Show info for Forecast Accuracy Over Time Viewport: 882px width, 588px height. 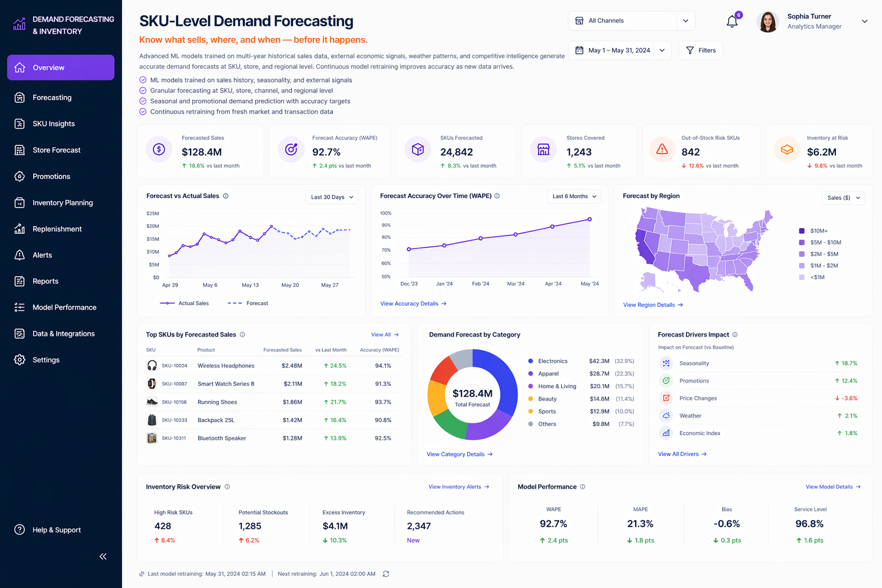point(497,196)
